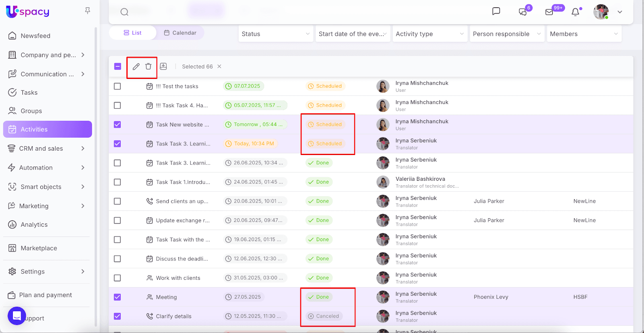Viewport: 644px width, 333px height.
Task: Open the support chat bubble button
Action: tap(17, 316)
